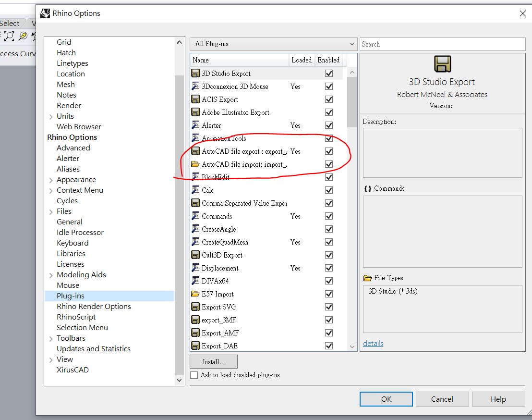
Task: Expand the View tree node
Action: pos(51,360)
